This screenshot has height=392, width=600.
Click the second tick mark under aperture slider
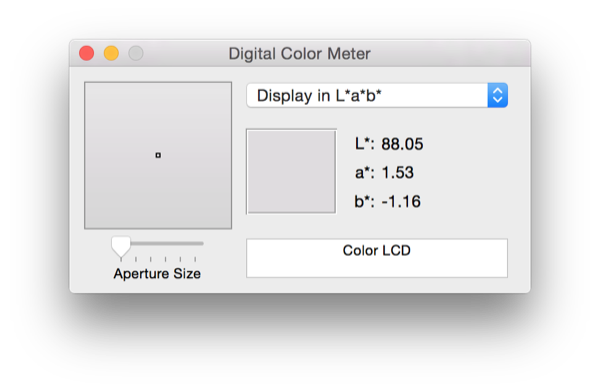coord(136,259)
